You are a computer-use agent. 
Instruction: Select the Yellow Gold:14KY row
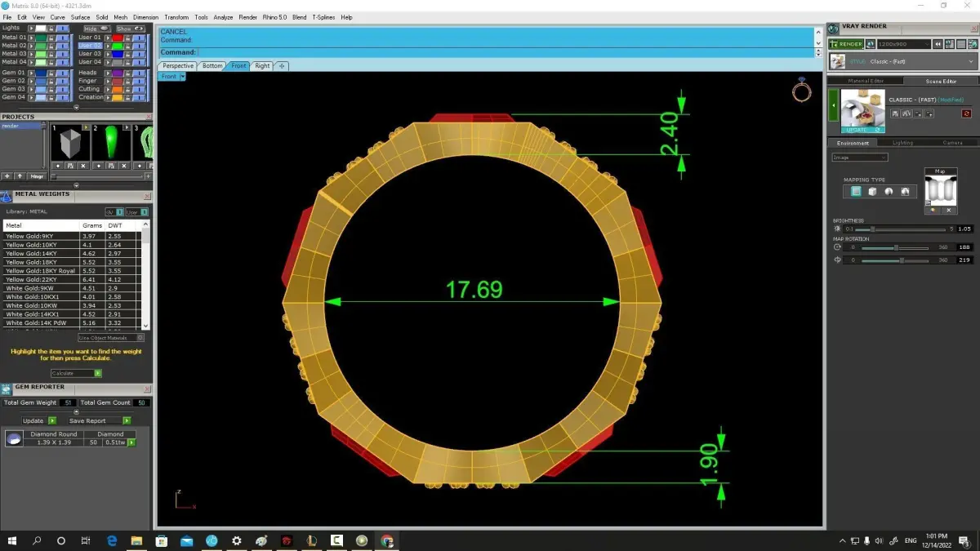[x=71, y=254]
